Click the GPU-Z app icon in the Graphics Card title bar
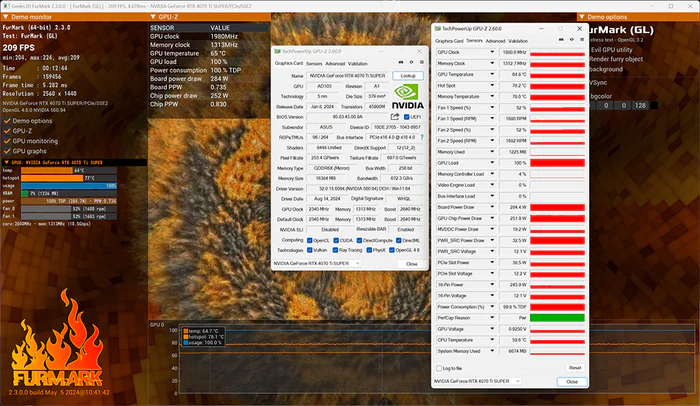Viewport: 700px width, 406px height. coord(277,51)
